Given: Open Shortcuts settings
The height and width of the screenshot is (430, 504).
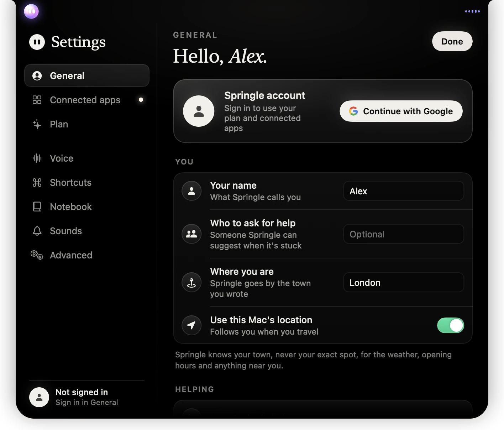Looking at the screenshot, I should click(87, 183).
